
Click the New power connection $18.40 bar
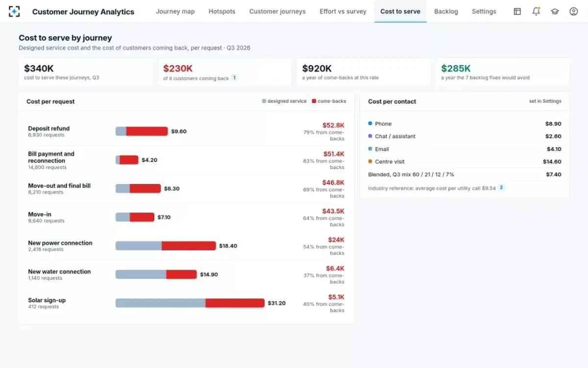click(166, 246)
